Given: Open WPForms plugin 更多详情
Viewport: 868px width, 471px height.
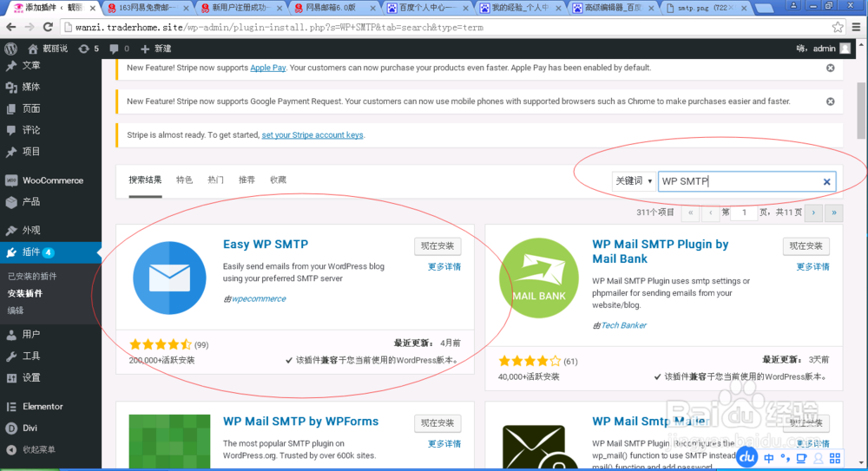Looking at the screenshot, I should click(x=444, y=444).
